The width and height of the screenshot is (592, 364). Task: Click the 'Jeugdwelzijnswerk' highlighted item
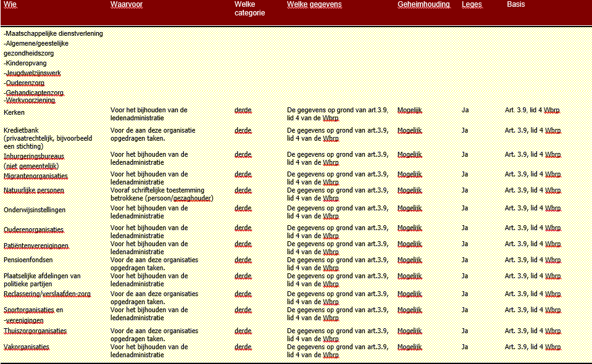pyautogui.click(x=33, y=73)
